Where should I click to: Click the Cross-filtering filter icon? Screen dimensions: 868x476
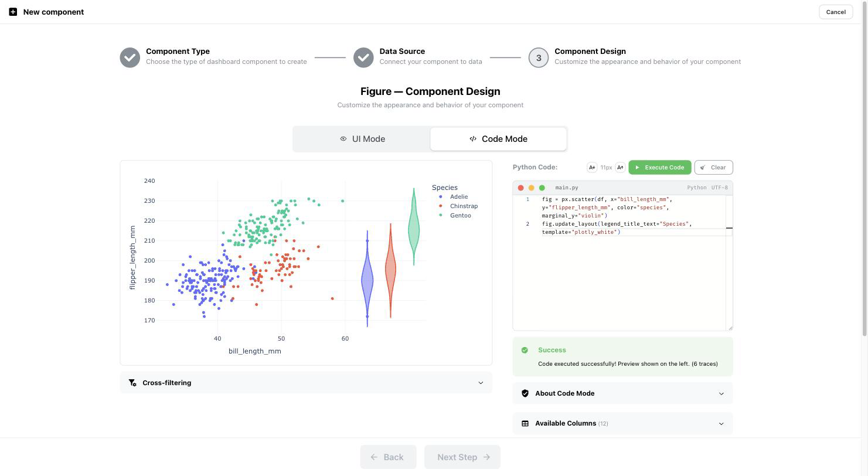(132, 383)
